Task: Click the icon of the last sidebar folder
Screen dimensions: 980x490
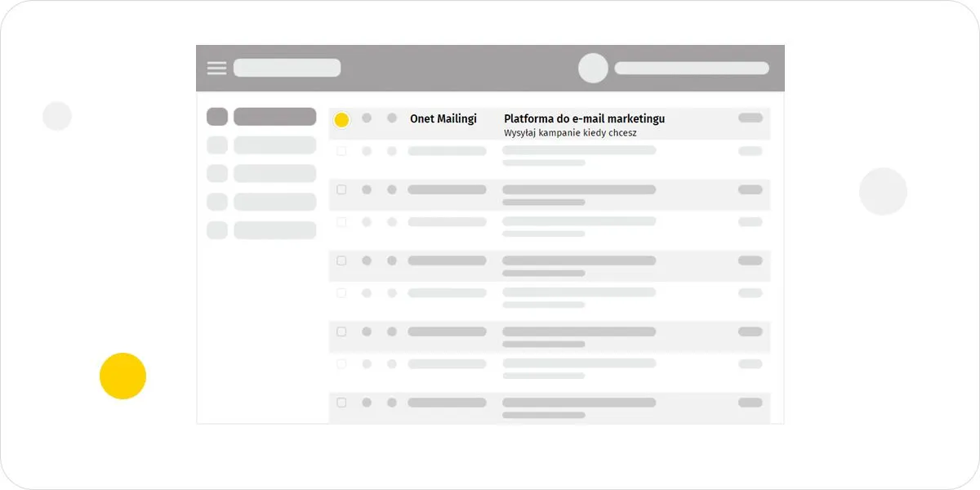Action: pos(217,230)
